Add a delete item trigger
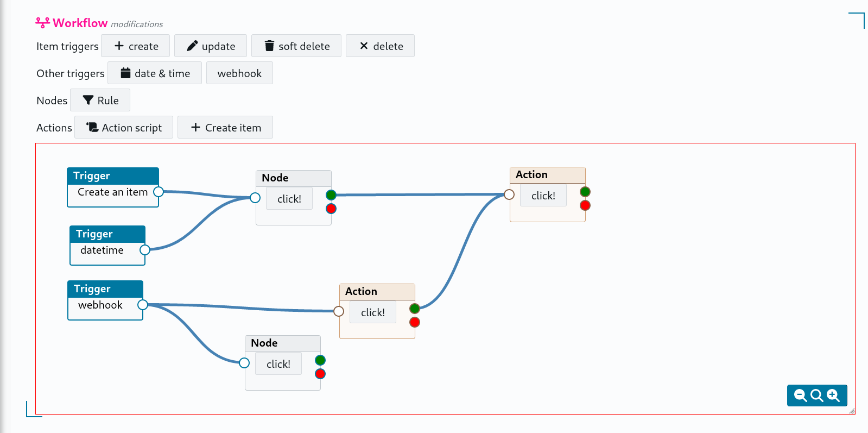Screen dimensions: 868x433 381,46
